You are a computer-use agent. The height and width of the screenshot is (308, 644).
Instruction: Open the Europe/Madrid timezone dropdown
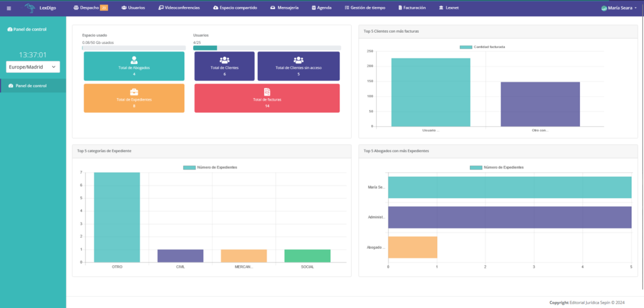point(33,67)
